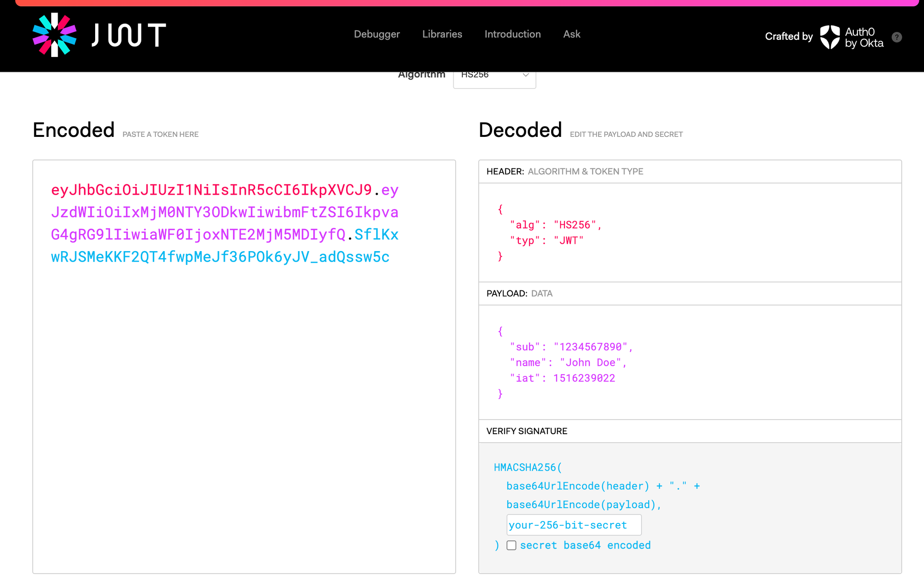The image size is (924, 584).
Task: Open the Introduction nav link
Action: [x=512, y=34]
